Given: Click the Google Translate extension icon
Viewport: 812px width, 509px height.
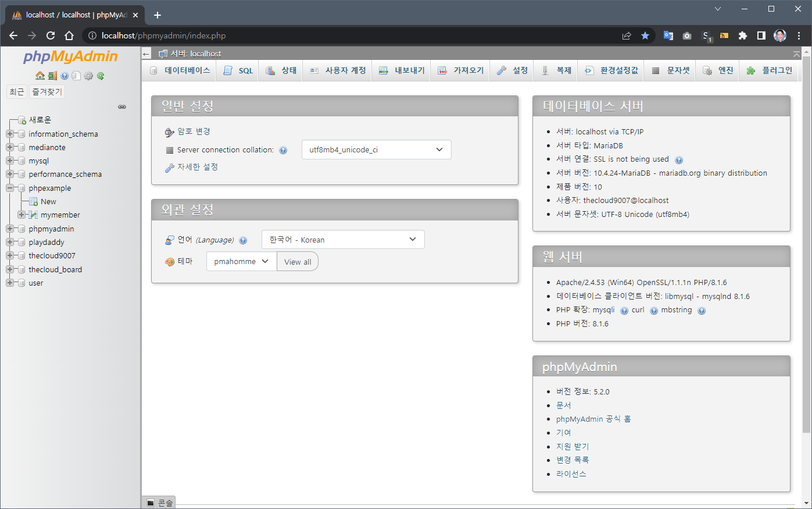Looking at the screenshot, I should point(668,35).
